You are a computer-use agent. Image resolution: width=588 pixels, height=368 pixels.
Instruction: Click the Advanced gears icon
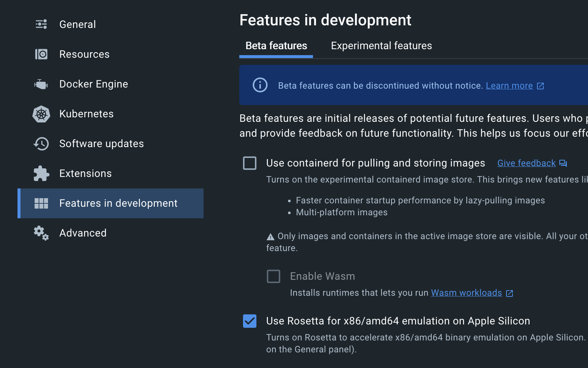tap(41, 233)
